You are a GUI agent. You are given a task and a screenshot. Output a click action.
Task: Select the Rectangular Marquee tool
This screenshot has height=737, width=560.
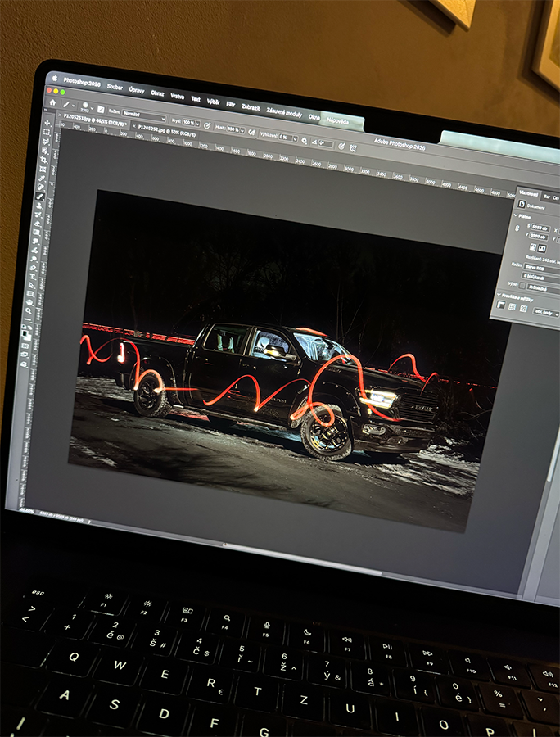pos(47,131)
